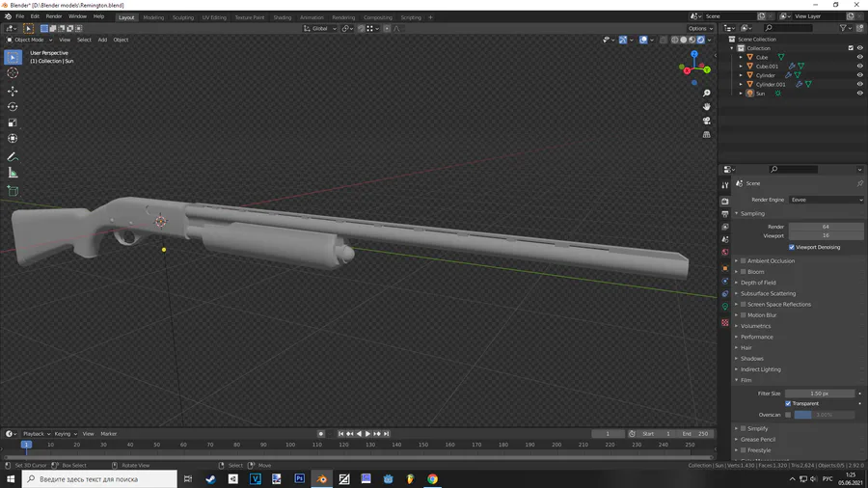Click the pan view hand icon
This screenshot has width=868, height=488.
click(706, 107)
